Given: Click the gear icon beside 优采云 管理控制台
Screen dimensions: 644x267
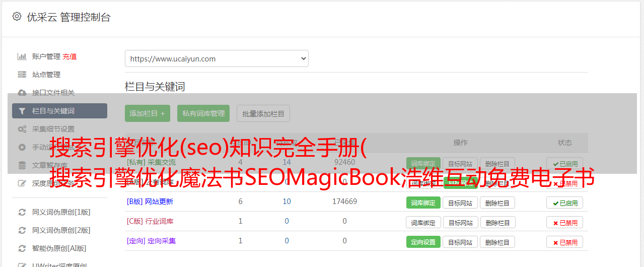Looking at the screenshot, I should [x=17, y=17].
